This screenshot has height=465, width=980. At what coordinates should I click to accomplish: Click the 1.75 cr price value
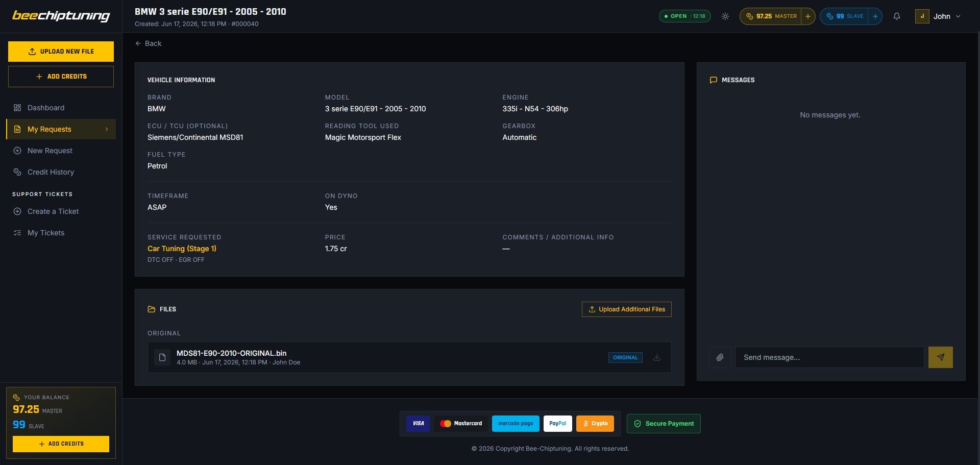point(336,249)
